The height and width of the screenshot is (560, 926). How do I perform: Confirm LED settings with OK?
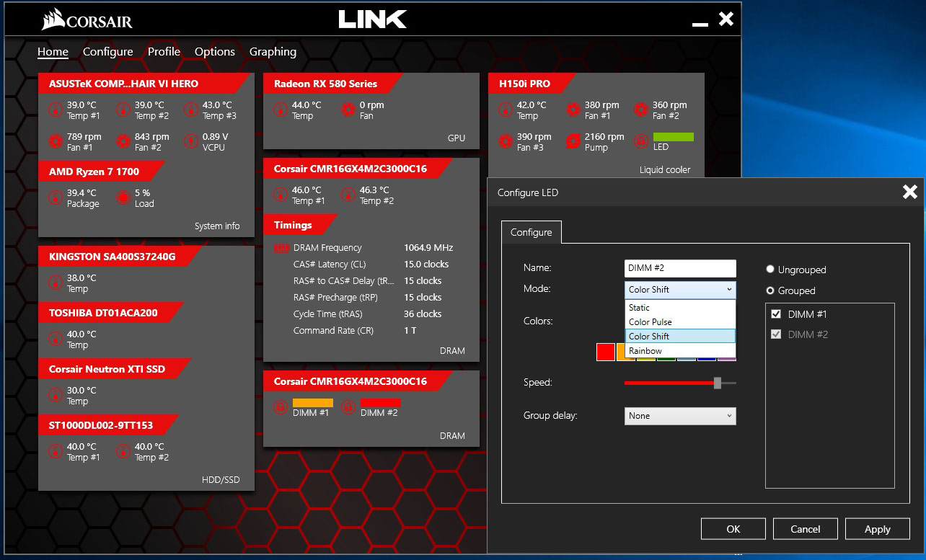733,529
